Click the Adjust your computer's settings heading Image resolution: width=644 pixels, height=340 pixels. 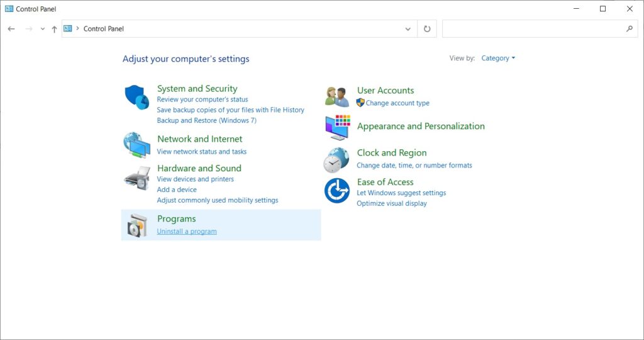click(x=186, y=59)
